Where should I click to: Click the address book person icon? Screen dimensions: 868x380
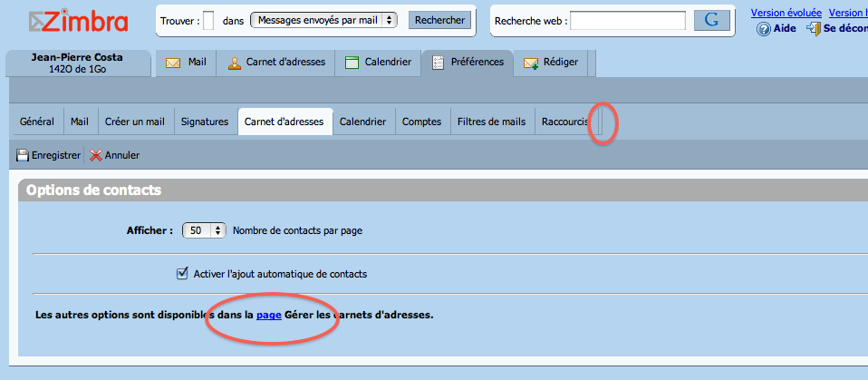click(235, 63)
